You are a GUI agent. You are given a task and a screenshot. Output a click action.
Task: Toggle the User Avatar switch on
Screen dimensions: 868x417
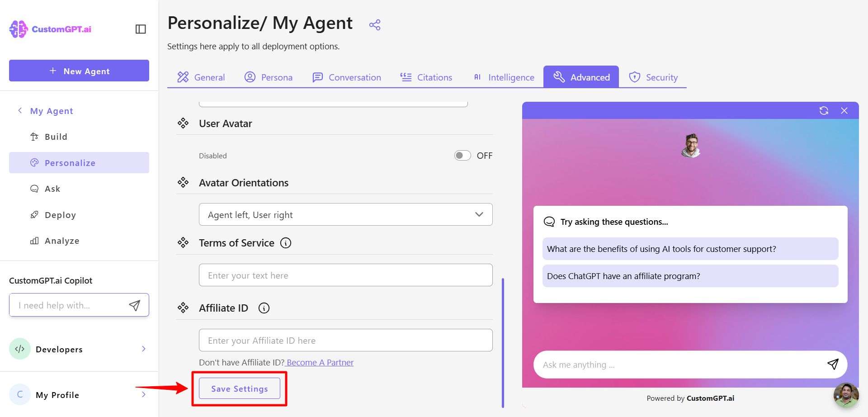tap(462, 156)
